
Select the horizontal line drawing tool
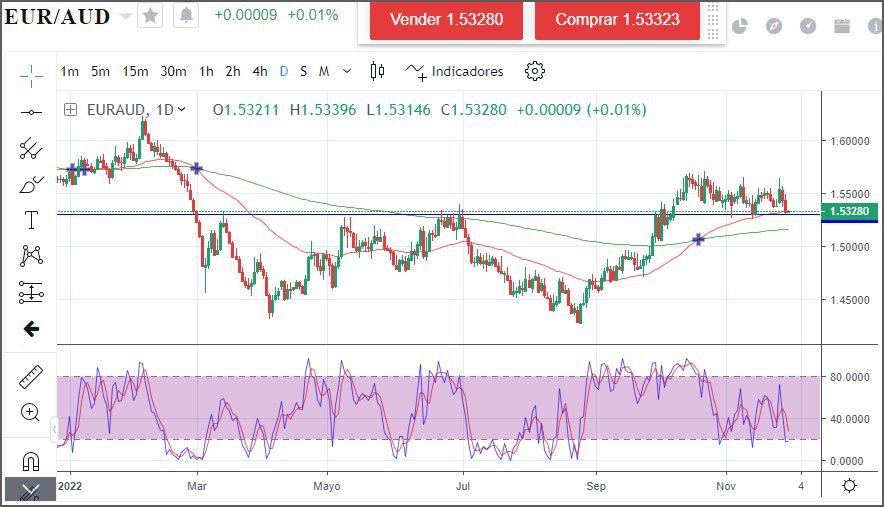click(31, 112)
